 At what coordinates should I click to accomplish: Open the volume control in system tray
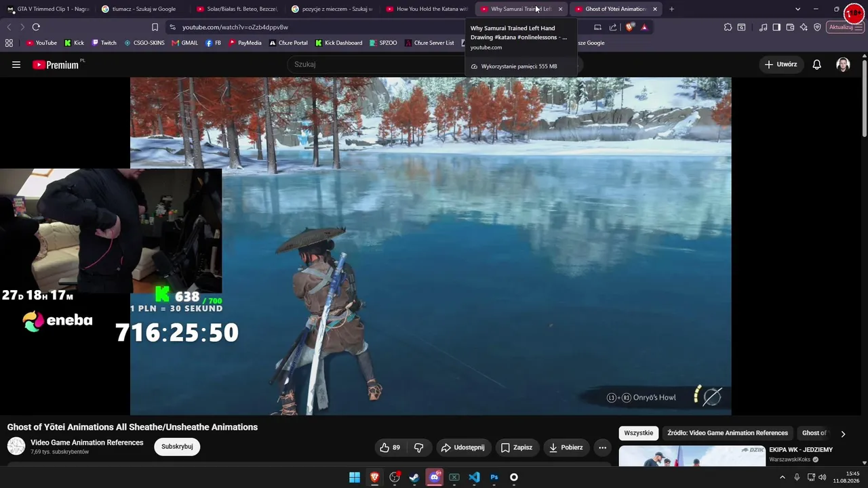coord(823,477)
